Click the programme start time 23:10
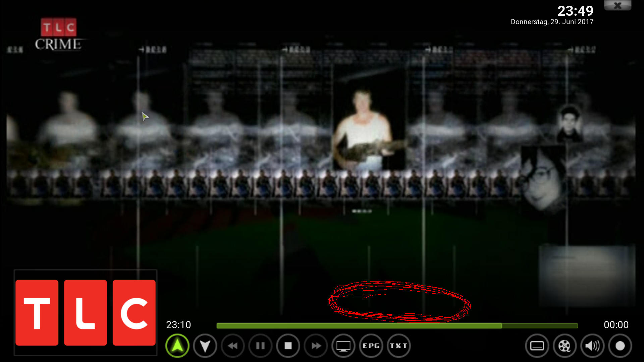 178,325
